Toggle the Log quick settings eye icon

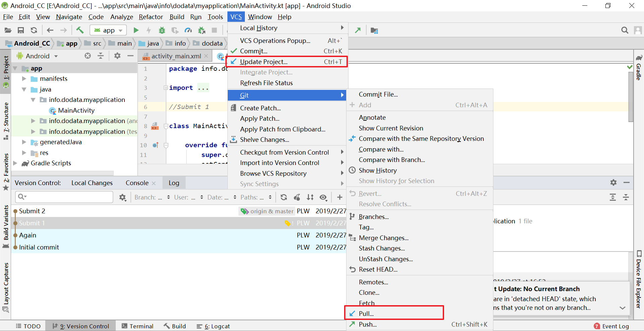(323, 197)
